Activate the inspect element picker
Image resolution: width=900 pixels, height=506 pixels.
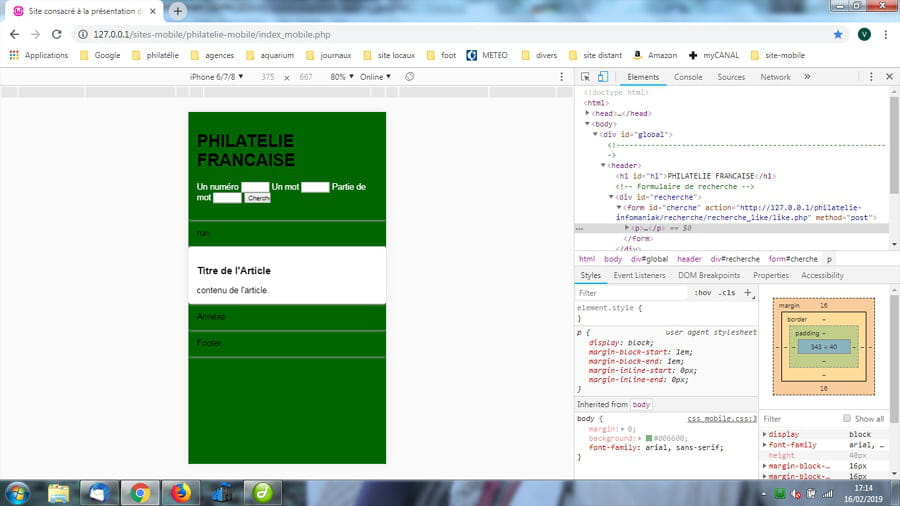coord(585,77)
